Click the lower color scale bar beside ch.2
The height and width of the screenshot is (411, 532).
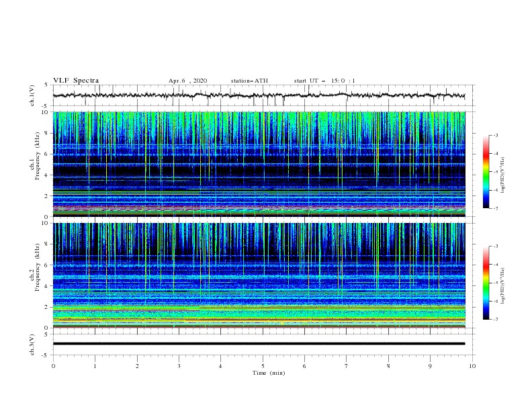pos(486,283)
